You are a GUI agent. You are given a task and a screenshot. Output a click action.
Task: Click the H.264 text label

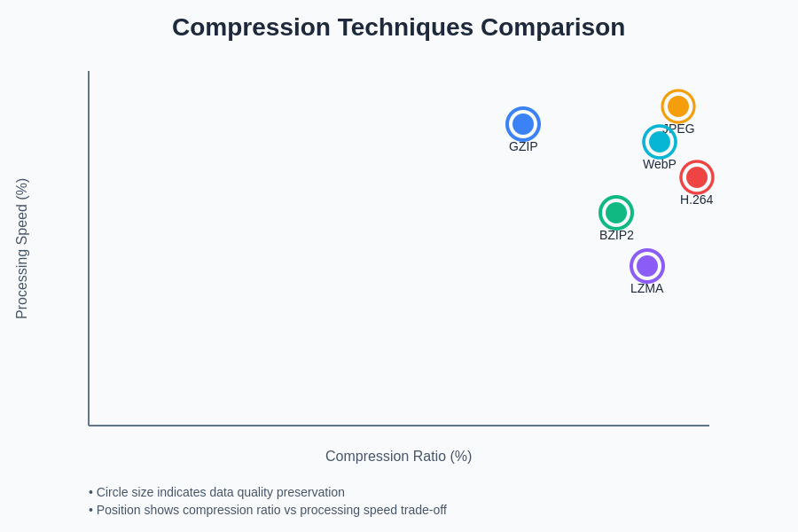(x=697, y=200)
